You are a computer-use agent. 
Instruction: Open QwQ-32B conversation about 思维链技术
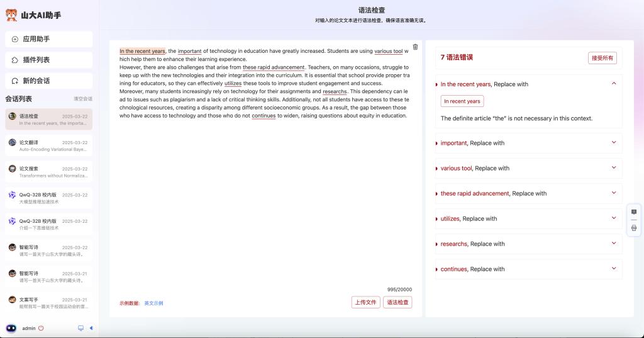point(49,224)
